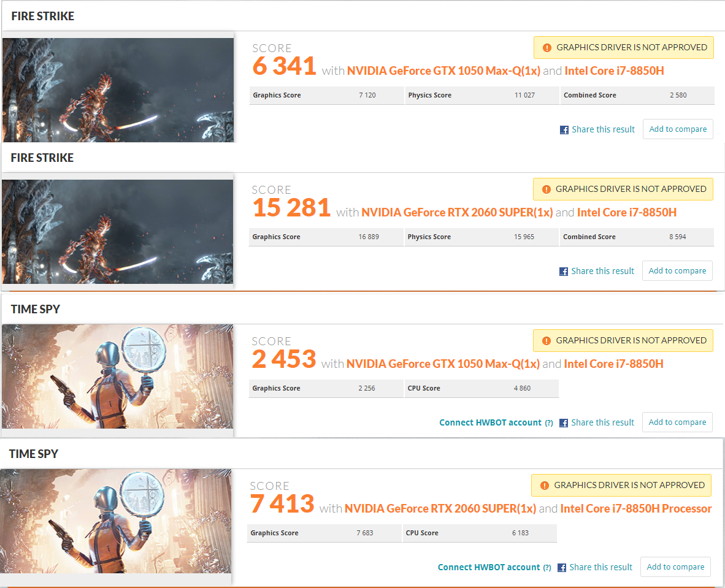
Task: Click Graphics Score value 7 120
Action: pyautogui.click(x=367, y=95)
